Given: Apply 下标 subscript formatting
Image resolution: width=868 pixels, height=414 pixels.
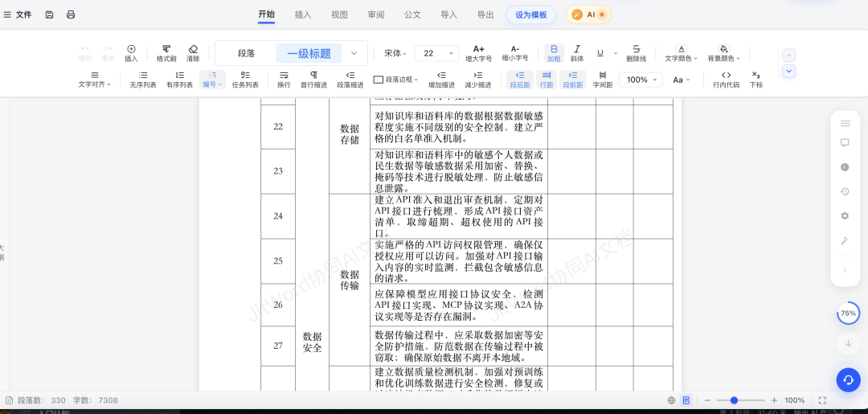Looking at the screenshot, I should [x=755, y=80].
